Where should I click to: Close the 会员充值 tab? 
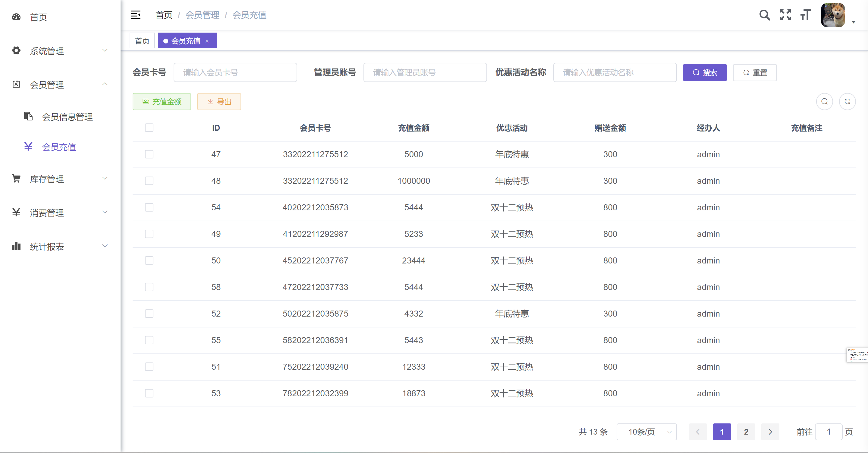[207, 41]
